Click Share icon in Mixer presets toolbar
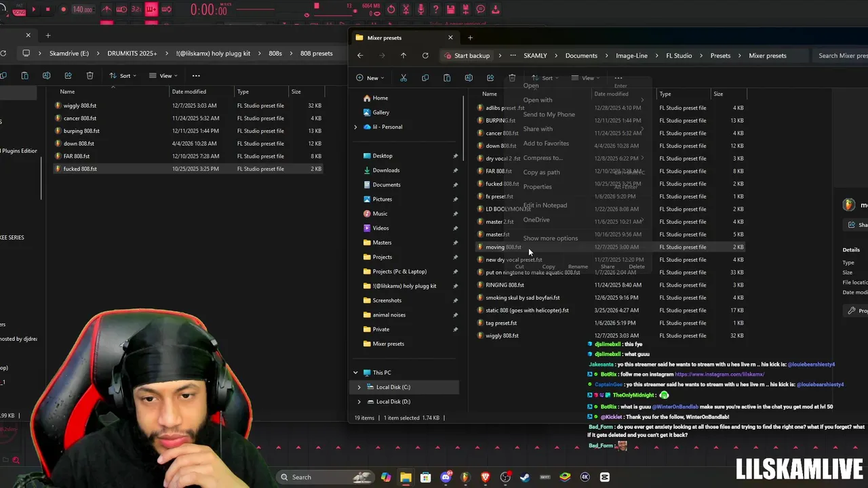 [x=490, y=78]
